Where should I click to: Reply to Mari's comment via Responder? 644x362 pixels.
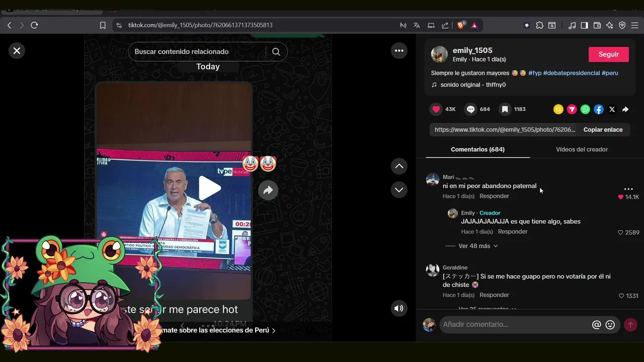(x=494, y=196)
